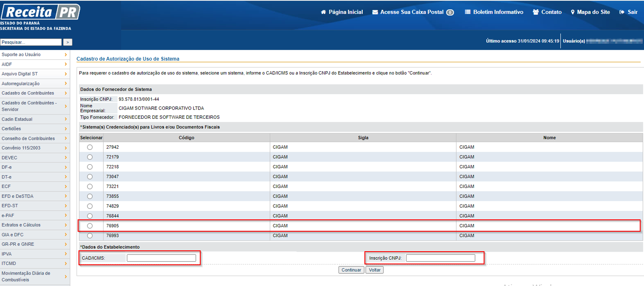644x286 pixels.
Task: Select radio button for code 74829
Action: pyautogui.click(x=90, y=206)
